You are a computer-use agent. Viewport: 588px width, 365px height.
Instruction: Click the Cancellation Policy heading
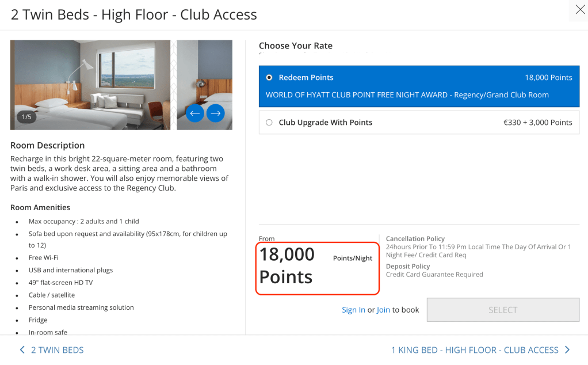pyautogui.click(x=415, y=238)
